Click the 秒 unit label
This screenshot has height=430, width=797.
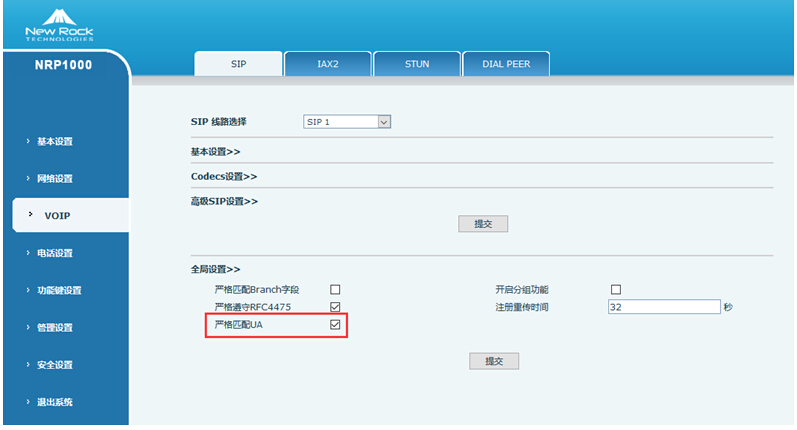click(x=728, y=307)
